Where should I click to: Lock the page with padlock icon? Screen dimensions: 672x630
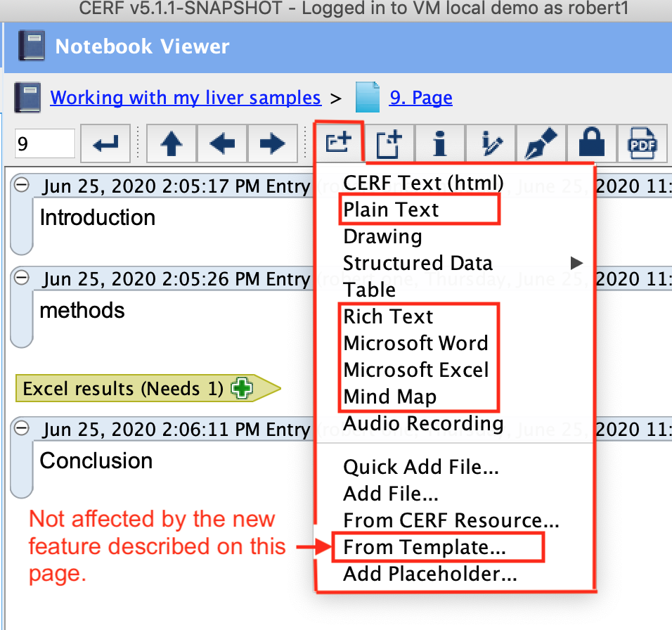(592, 144)
